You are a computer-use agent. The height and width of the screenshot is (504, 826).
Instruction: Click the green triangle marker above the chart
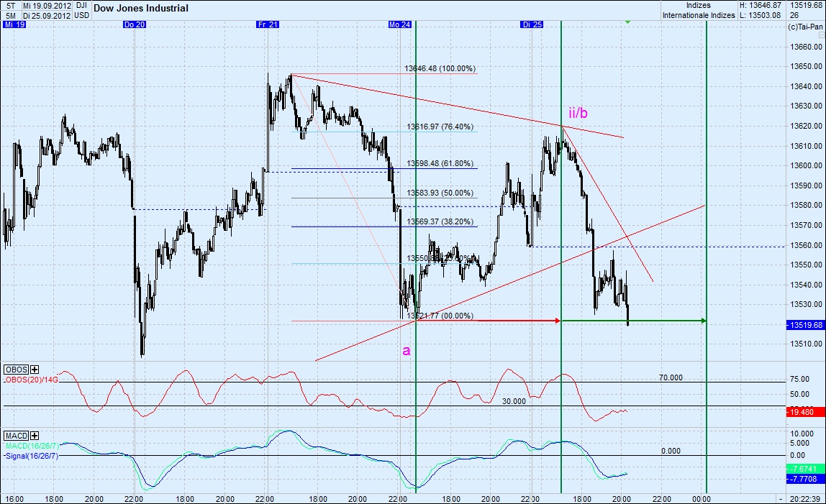tap(627, 22)
